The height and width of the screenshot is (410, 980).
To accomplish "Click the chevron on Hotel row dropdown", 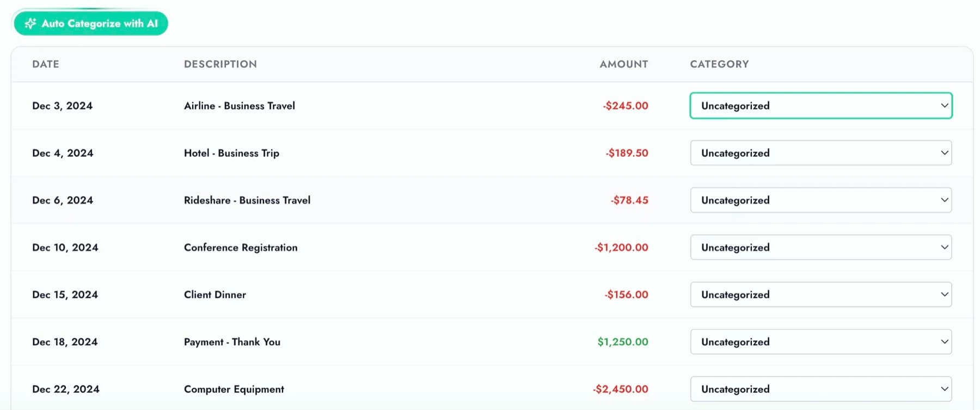I will pos(945,153).
